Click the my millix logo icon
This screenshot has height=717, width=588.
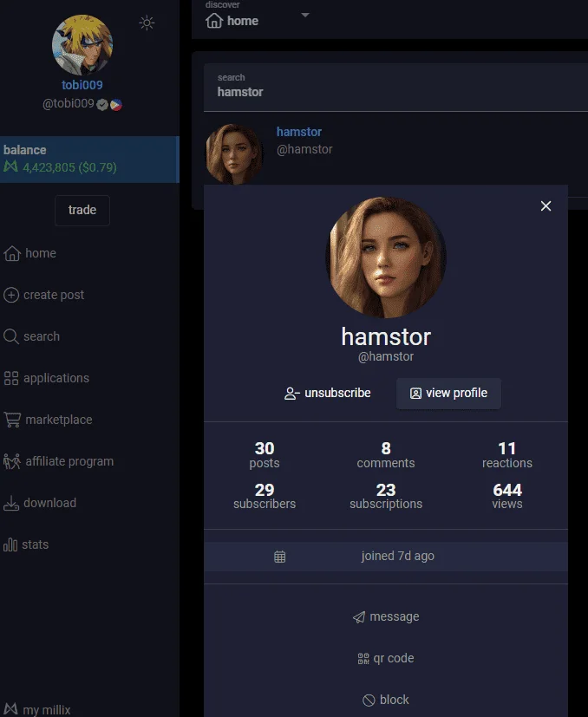tap(11, 709)
